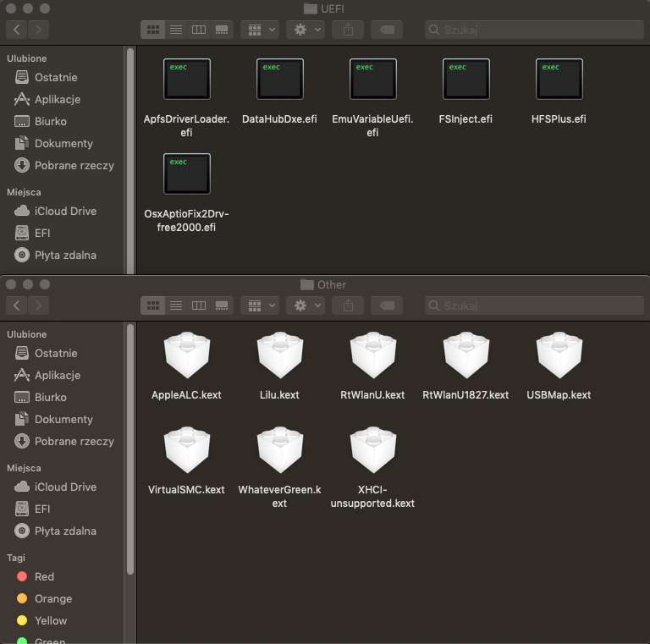Open Dokumenty in Other window sidebar
The height and width of the screenshot is (644, 650).
62,420
